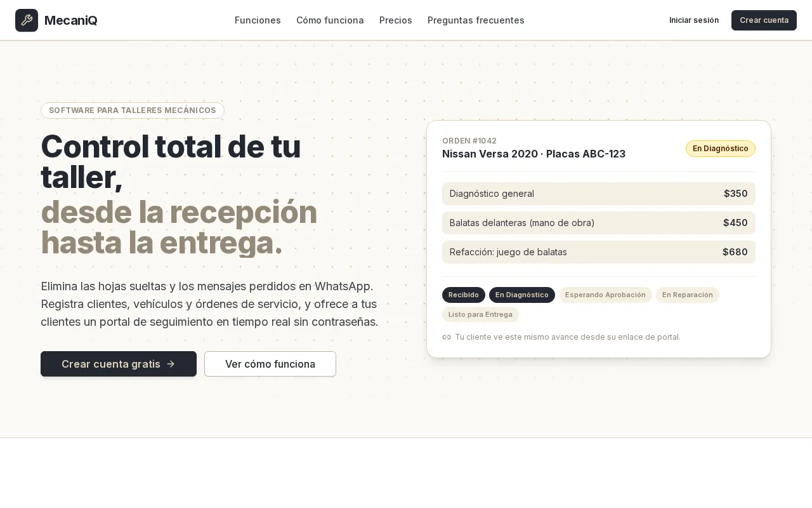Screen dimensions: 812x508
Task: Click the yellow En Diagnóstico badge
Action: coord(721,149)
